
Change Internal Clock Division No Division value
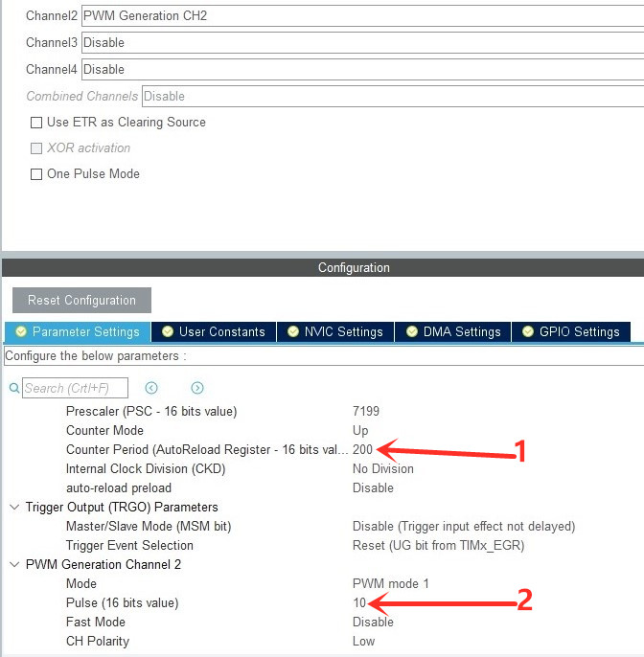coord(383,468)
